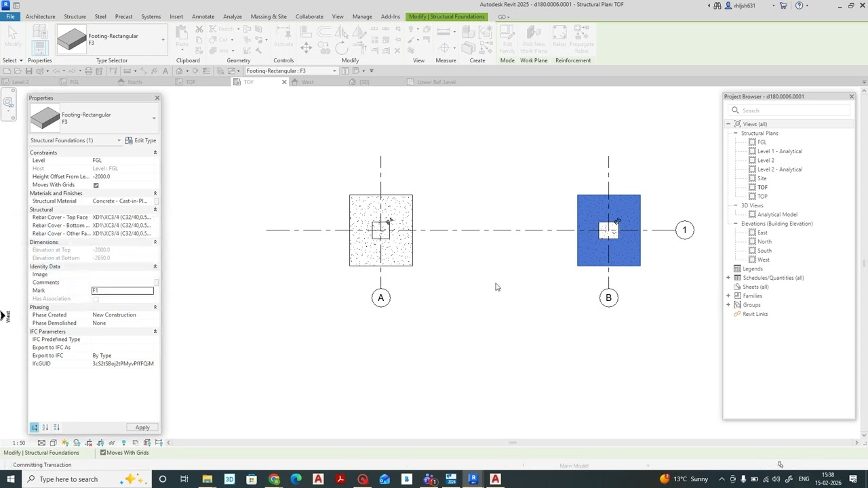Select the Rotate tool in Modify panel
Viewport: 868px width, 488px height.
pos(341,47)
